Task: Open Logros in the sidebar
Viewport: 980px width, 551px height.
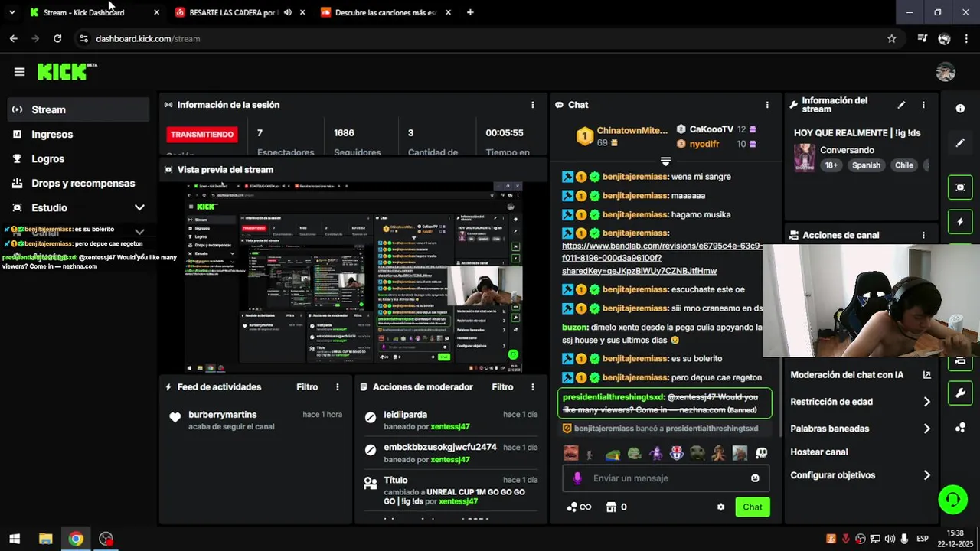Action: coord(79,158)
